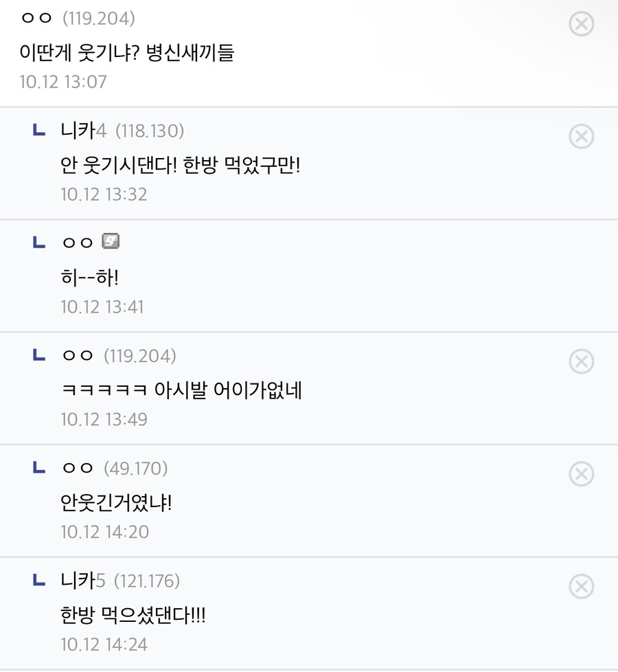Click the ㅇㅇ nickname on the top comment
This screenshot has width=618, height=672.
36,19
